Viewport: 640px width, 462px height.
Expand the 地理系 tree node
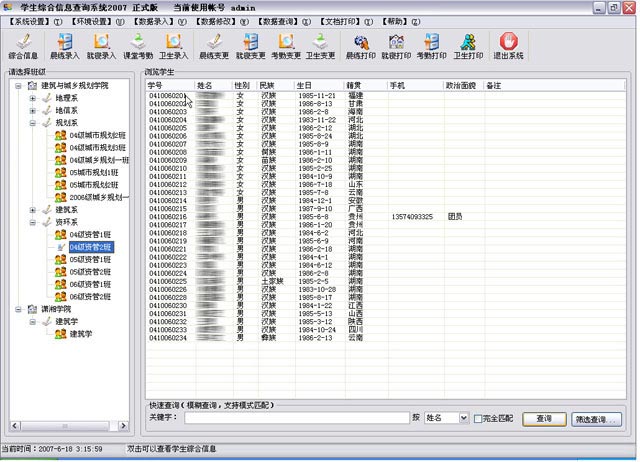point(33,99)
